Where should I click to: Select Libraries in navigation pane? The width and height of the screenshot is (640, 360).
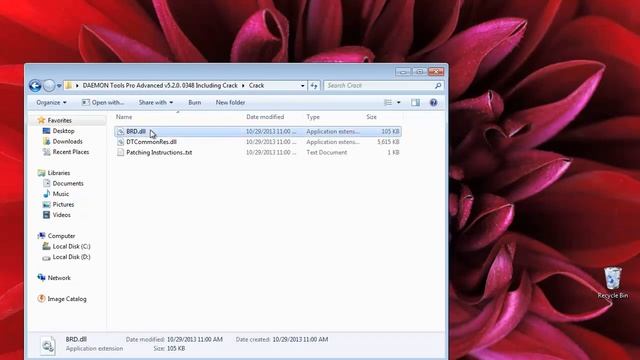59,173
